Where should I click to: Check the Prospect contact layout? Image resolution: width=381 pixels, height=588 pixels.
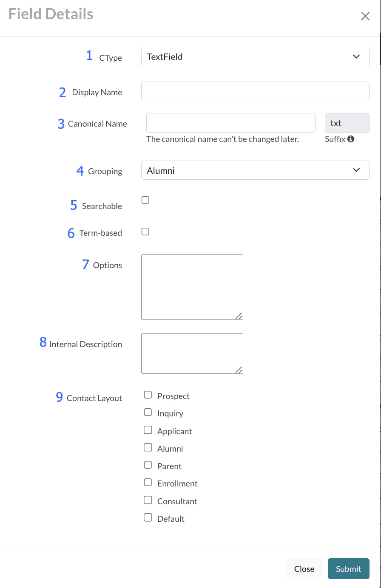point(148,395)
